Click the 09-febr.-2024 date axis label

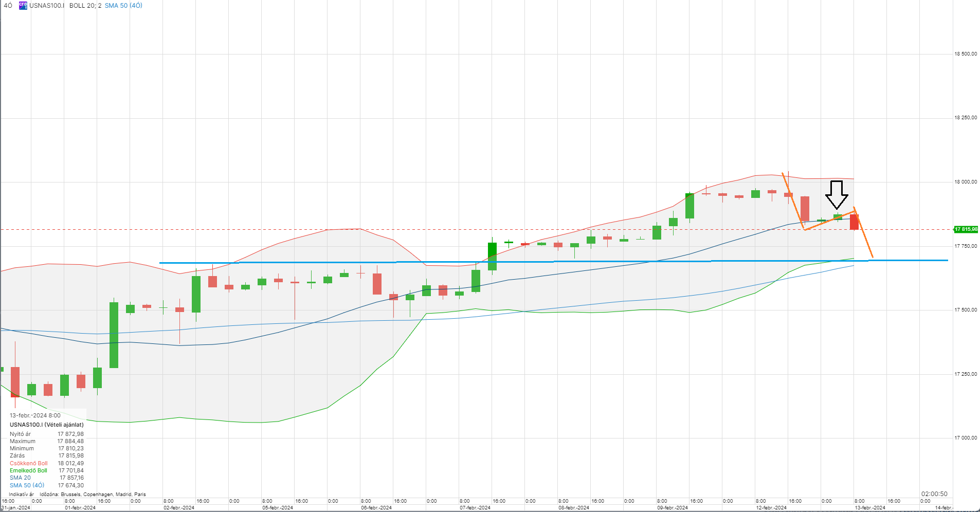(x=673, y=508)
